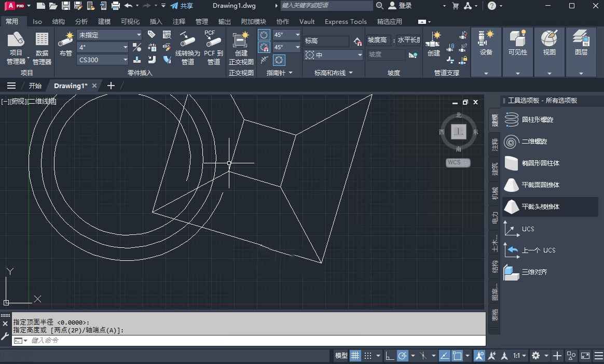Open the 项目管理器 (Project Manager) tool
Viewport: 604px width, 364px height.
tap(16, 48)
